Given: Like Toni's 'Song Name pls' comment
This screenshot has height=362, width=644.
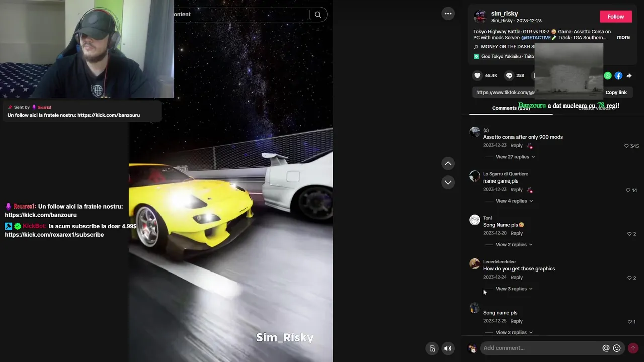Looking at the screenshot, I should 629,234.
